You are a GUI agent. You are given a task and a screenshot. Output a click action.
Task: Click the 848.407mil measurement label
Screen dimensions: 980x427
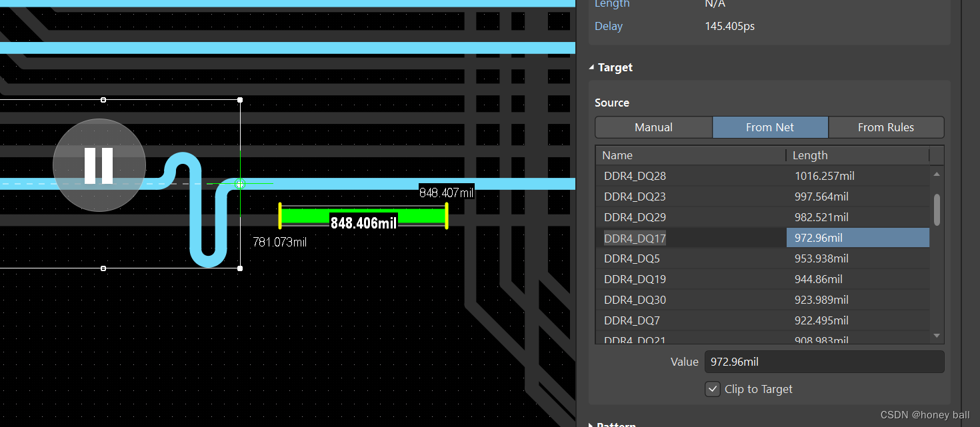(x=445, y=192)
